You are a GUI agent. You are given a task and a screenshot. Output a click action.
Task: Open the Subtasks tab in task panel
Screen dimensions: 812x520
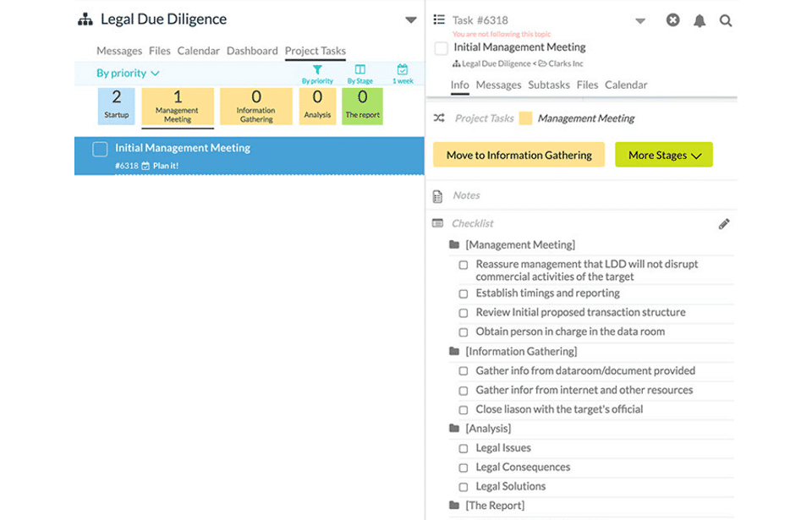549,85
